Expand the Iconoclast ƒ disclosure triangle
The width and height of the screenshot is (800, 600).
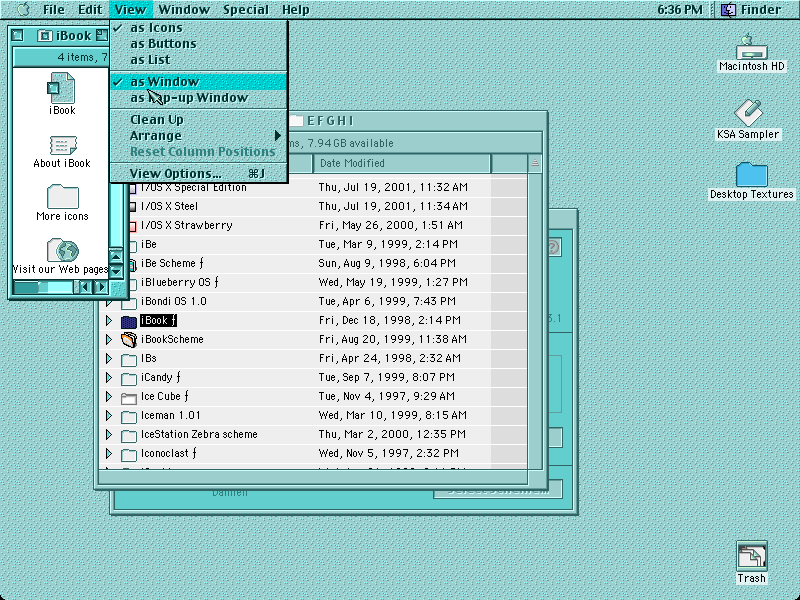tap(109, 454)
